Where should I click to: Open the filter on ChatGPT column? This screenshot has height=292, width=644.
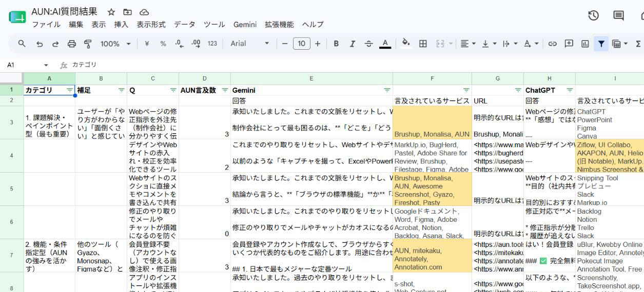pos(570,90)
